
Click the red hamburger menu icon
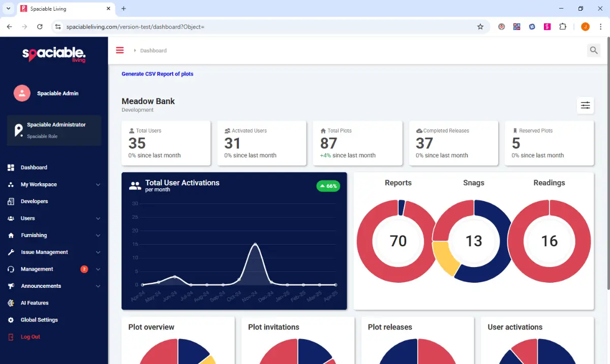click(x=120, y=50)
